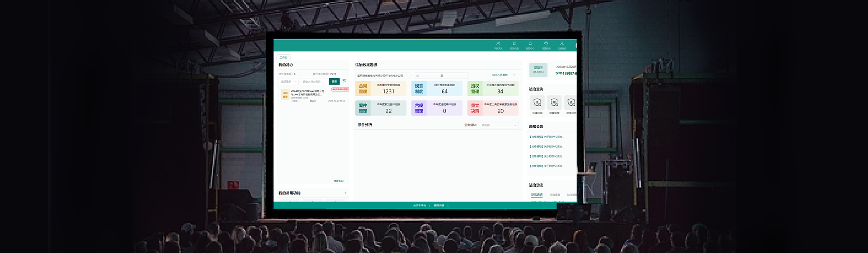Image resolution: width=868 pixels, height=253 pixels.
Task: Click the 请输入待办名称 search field
Action: (314, 82)
